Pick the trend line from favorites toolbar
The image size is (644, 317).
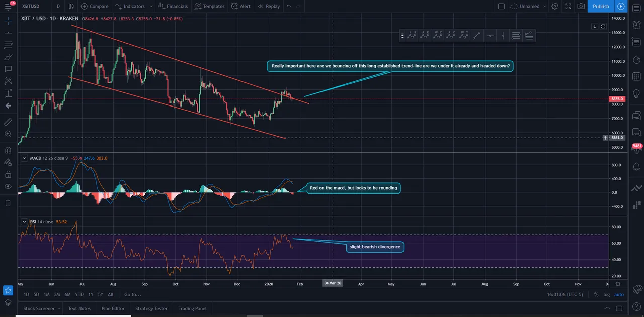[x=476, y=35]
